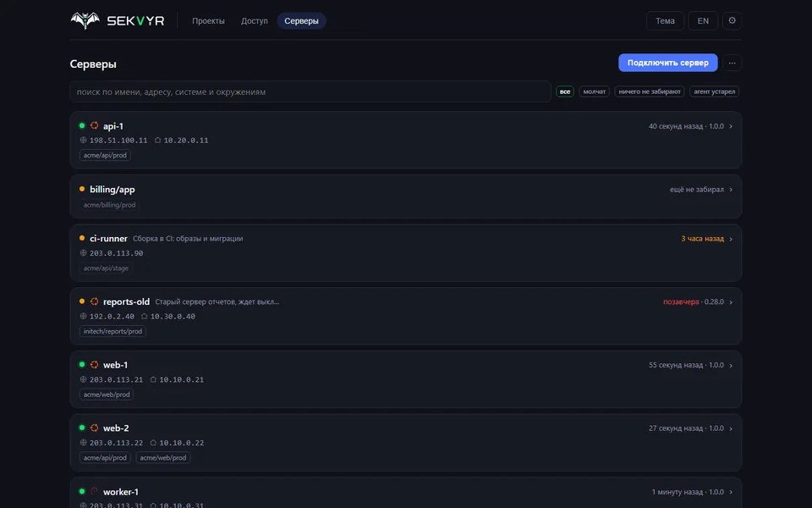Expand the billing/app row chevron

(731, 190)
